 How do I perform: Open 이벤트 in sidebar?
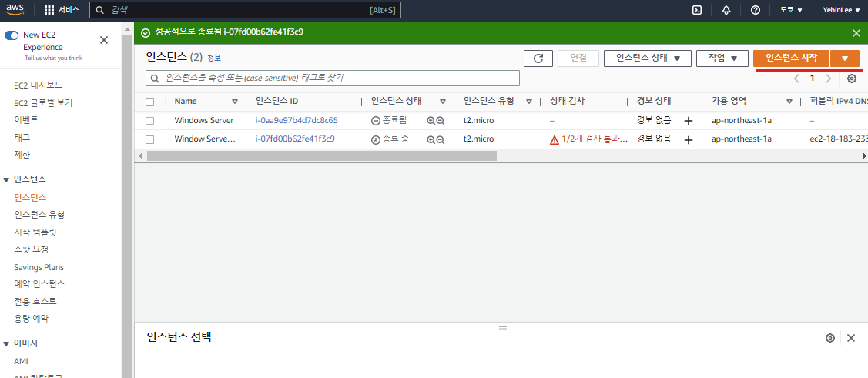[x=26, y=119]
